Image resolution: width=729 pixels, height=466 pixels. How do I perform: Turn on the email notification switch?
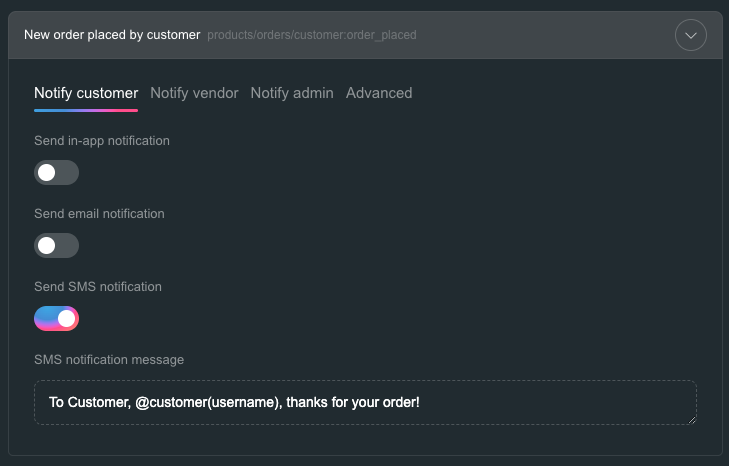(56, 246)
